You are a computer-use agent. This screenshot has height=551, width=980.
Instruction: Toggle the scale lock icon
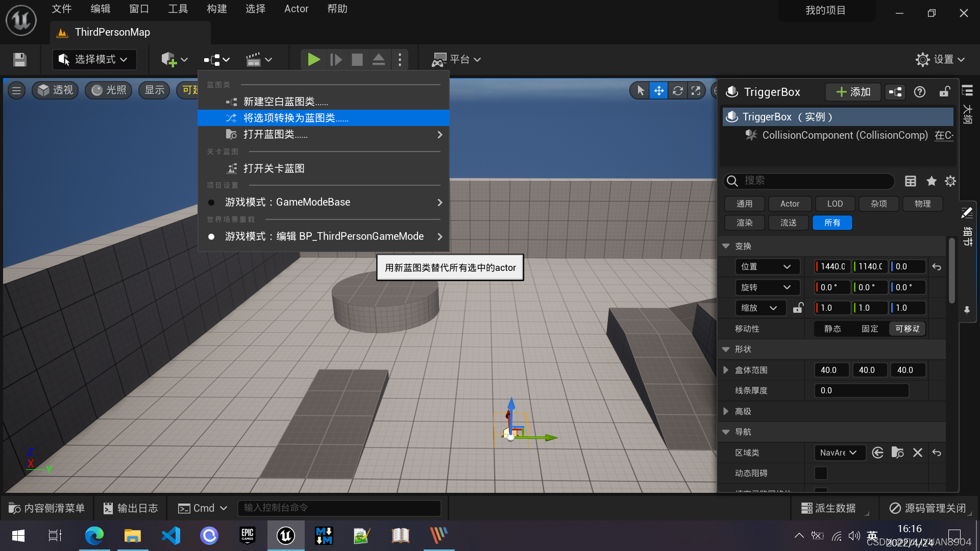(798, 308)
